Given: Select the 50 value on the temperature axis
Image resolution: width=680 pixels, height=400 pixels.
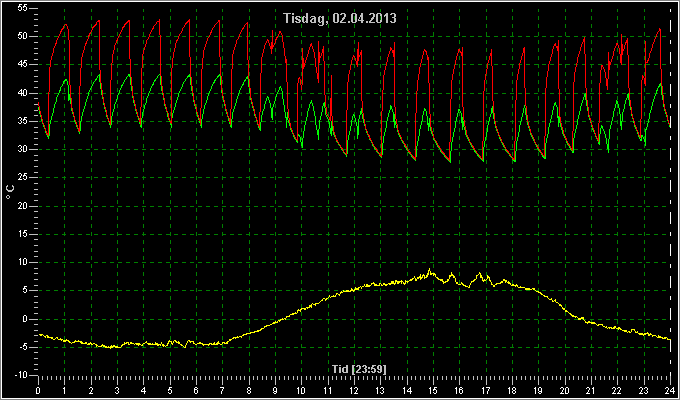Looking at the screenshot, I should (x=23, y=36).
